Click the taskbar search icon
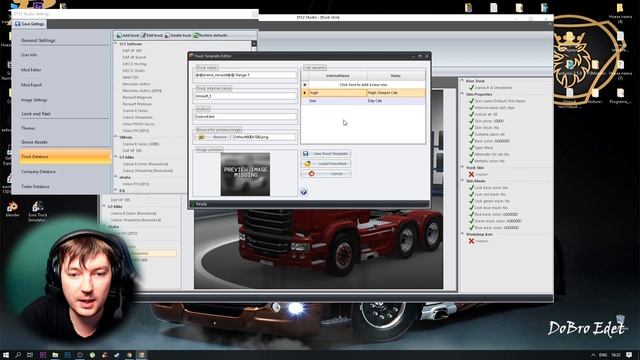This screenshot has width=640, height=360. [18, 355]
